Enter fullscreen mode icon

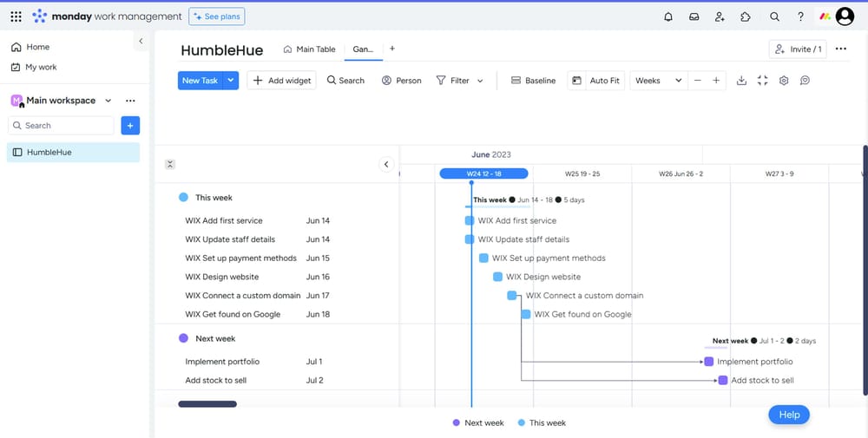click(x=763, y=81)
